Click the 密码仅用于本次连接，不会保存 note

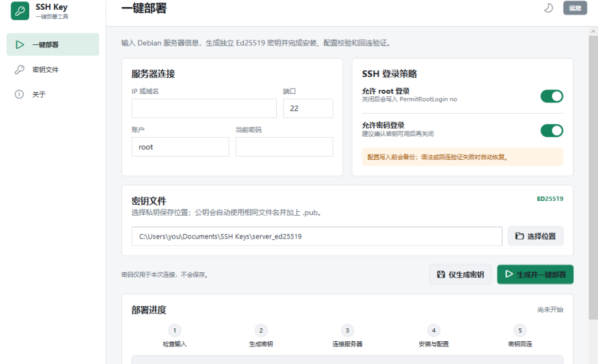[x=165, y=275]
